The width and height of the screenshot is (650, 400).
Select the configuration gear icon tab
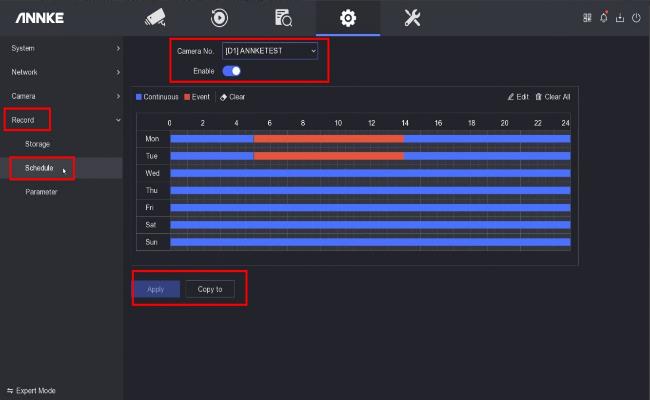pos(347,17)
